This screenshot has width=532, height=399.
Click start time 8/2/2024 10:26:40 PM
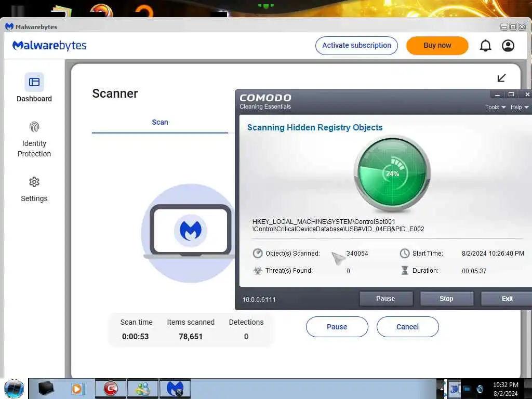pos(493,254)
